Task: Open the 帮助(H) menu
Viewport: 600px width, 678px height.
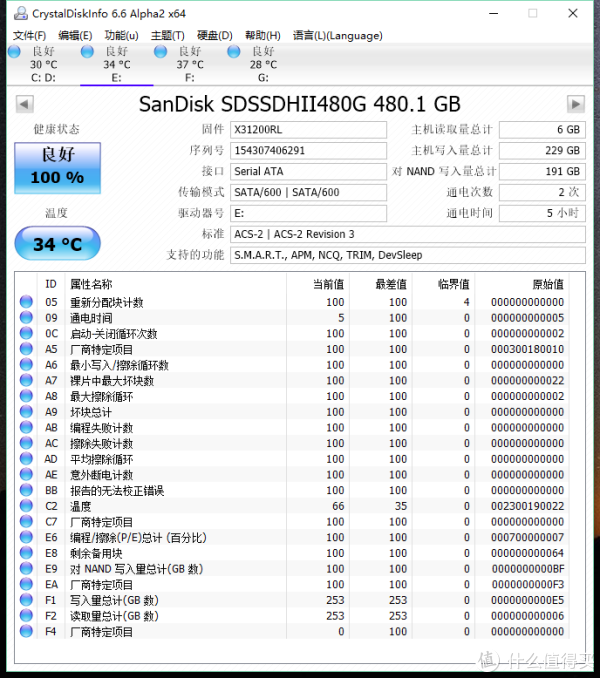Action: click(263, 35)
